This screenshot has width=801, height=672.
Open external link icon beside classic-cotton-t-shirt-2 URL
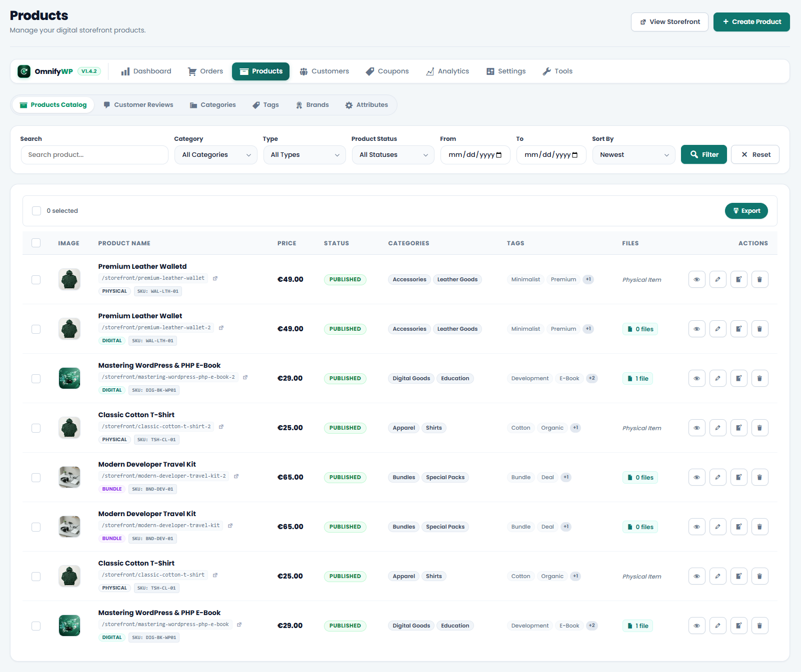click(x=221, y=427)
